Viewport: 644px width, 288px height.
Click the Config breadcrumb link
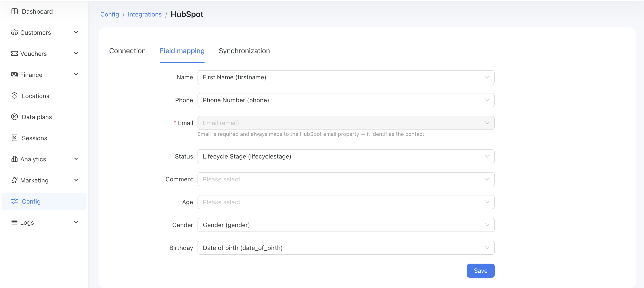point(110,14)
